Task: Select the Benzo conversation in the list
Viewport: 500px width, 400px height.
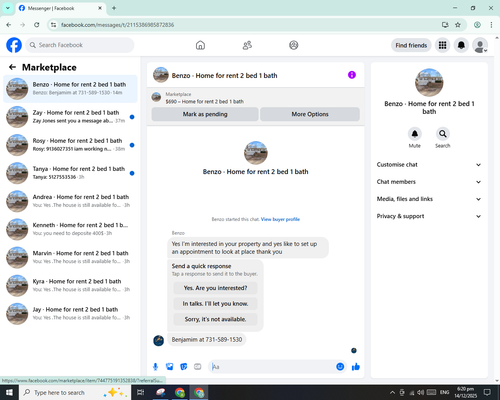Action: coord(70,89)
